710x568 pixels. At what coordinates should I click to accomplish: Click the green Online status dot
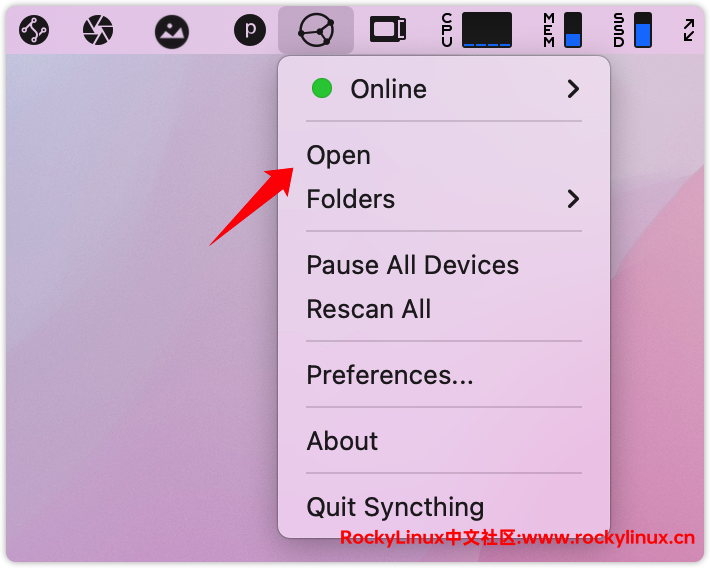322,88
